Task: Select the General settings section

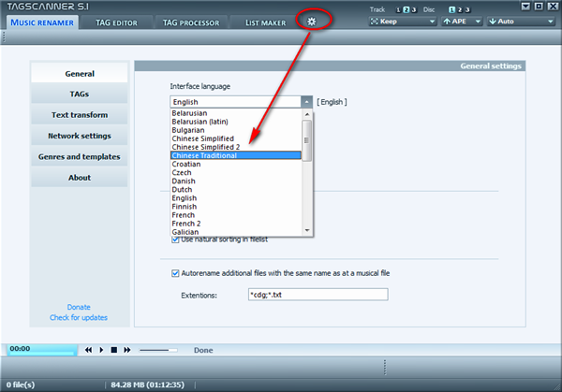Action: pos(80,73)
